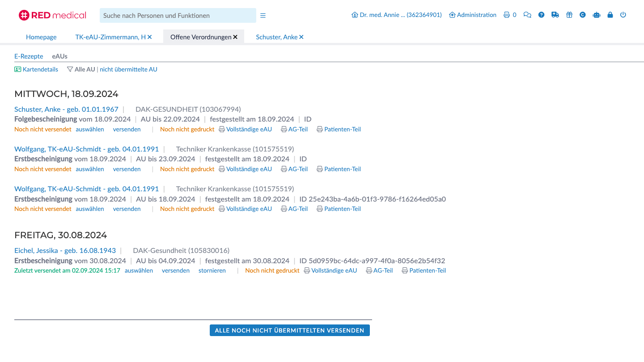This screenshot has height=362, width=644.
Task: Open Wolfgang TK-eAU-Schmidt entry until 18.09.2024
Action: [86, 189]
